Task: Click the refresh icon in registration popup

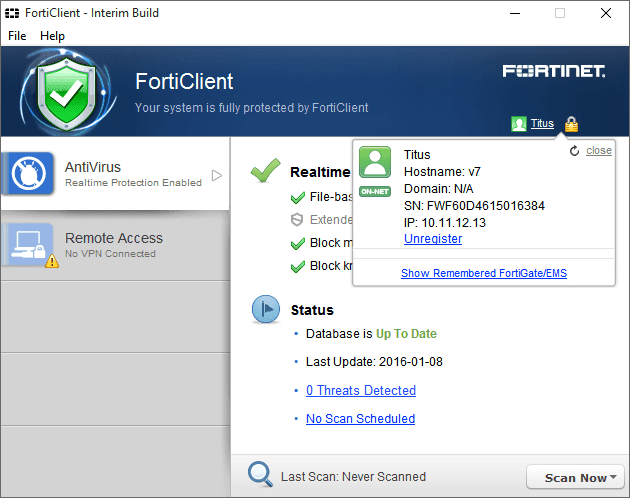Action: point(575,151)
